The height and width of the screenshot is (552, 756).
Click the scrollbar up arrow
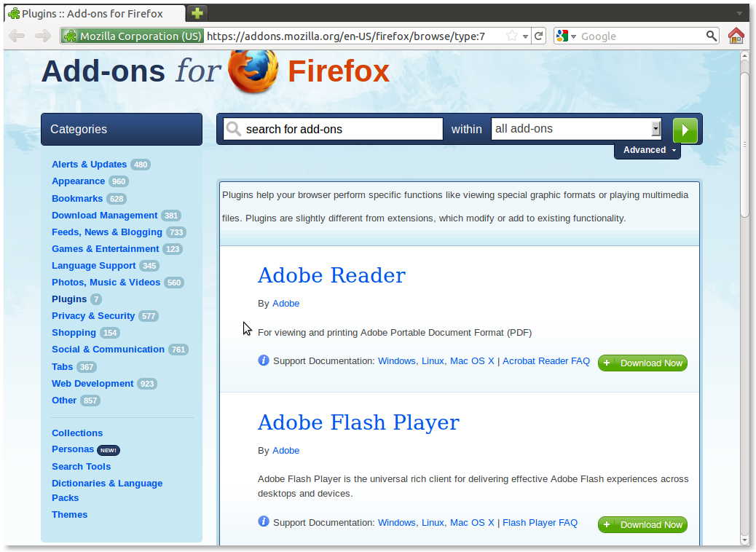click(x=744, y=56)
